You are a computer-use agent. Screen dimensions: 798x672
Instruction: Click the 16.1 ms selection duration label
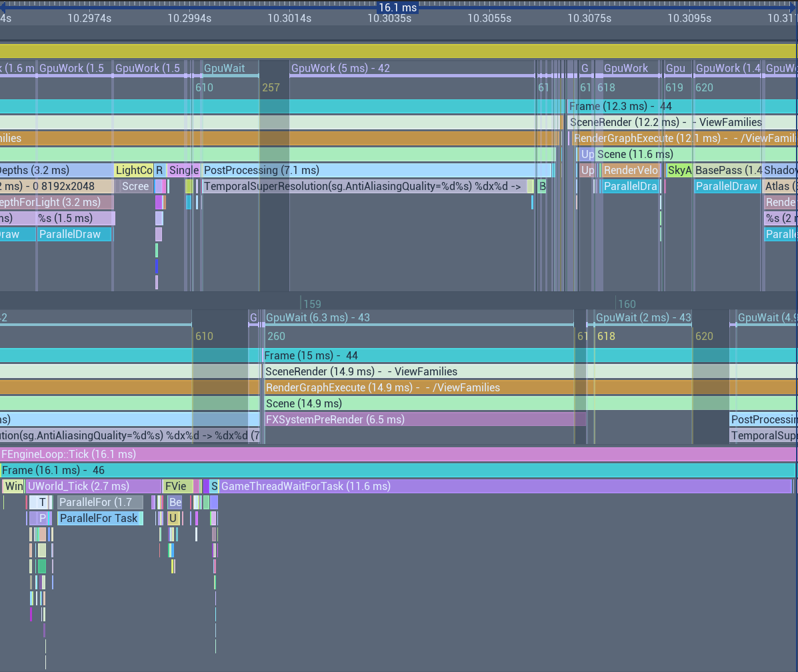tap(397, 7)
